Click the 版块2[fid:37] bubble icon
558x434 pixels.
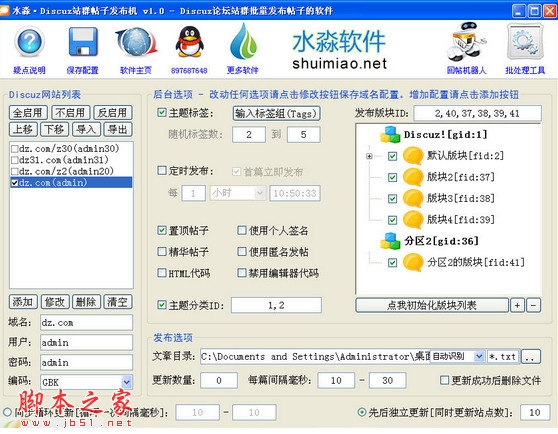pyautogui.click(x=413, y=177)
